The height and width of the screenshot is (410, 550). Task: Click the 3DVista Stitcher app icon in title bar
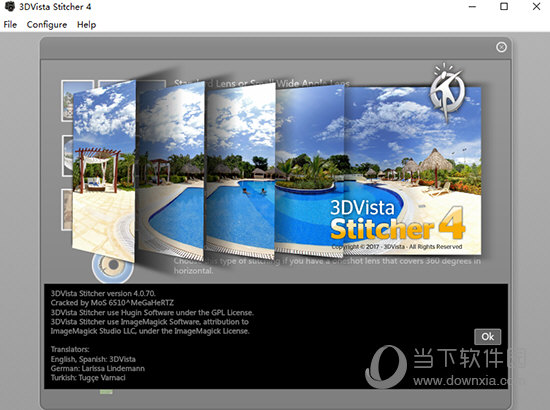[x=9, y=6]
